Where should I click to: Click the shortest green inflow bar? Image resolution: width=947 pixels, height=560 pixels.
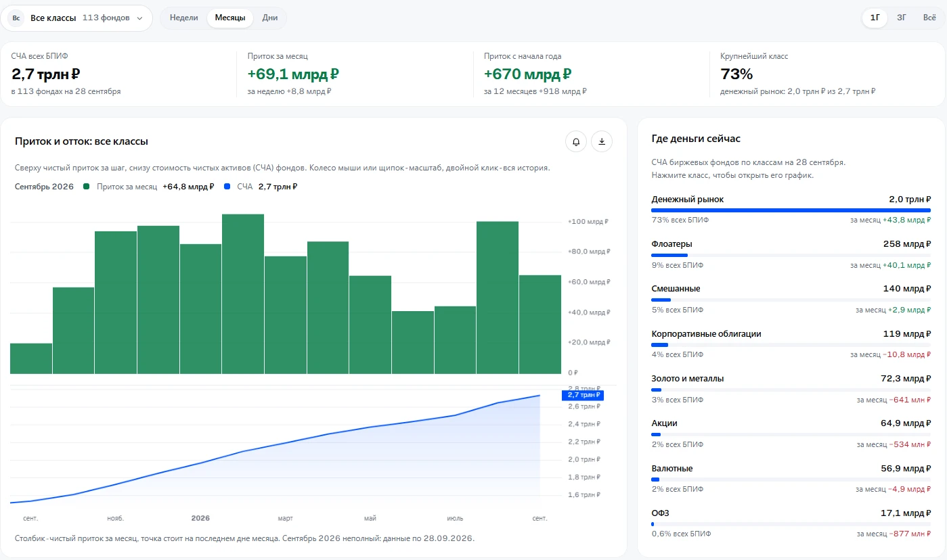tap(31, 358)
